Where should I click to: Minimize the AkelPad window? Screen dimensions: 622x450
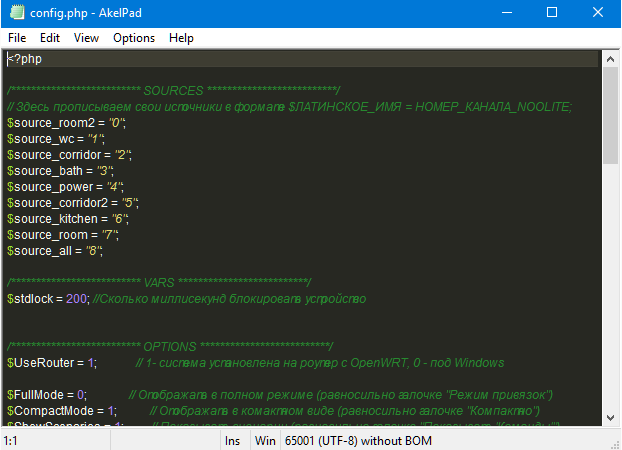(x=507, y=13)
